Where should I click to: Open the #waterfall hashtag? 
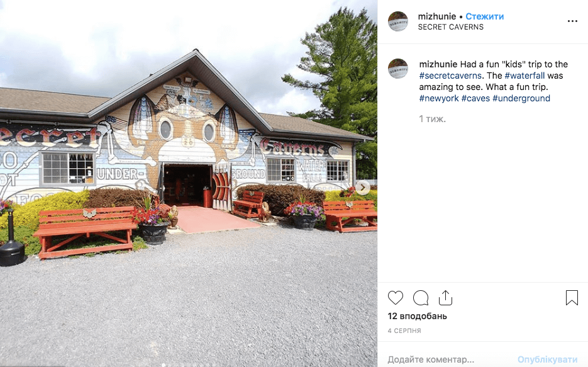coord(524,76)
